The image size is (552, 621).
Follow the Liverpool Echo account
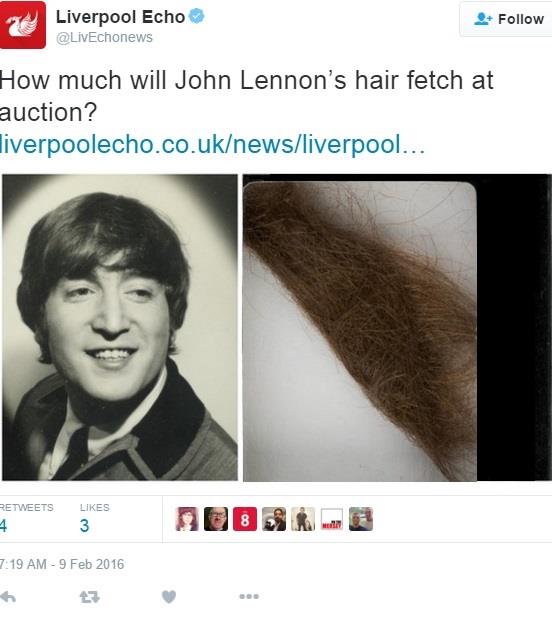(506, 19)
